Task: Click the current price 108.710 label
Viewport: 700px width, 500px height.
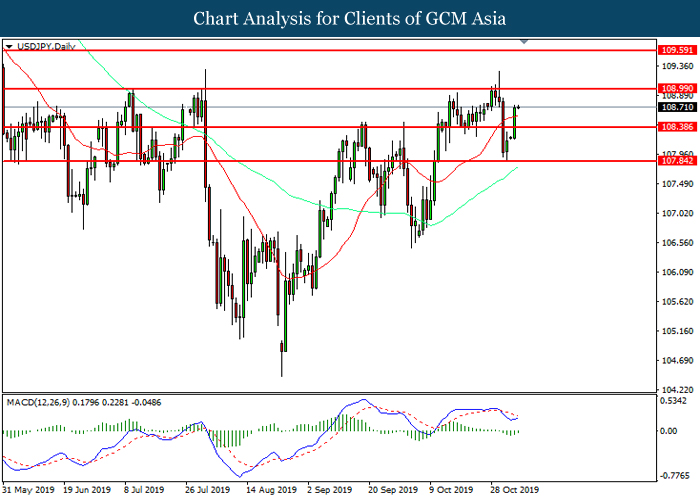Action: click(x=677, y=107)
